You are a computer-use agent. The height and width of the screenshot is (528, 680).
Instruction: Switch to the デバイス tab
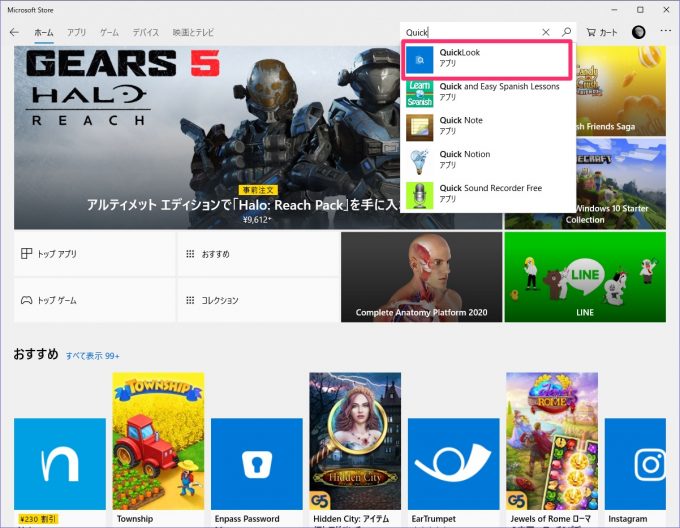coord(146,33)
